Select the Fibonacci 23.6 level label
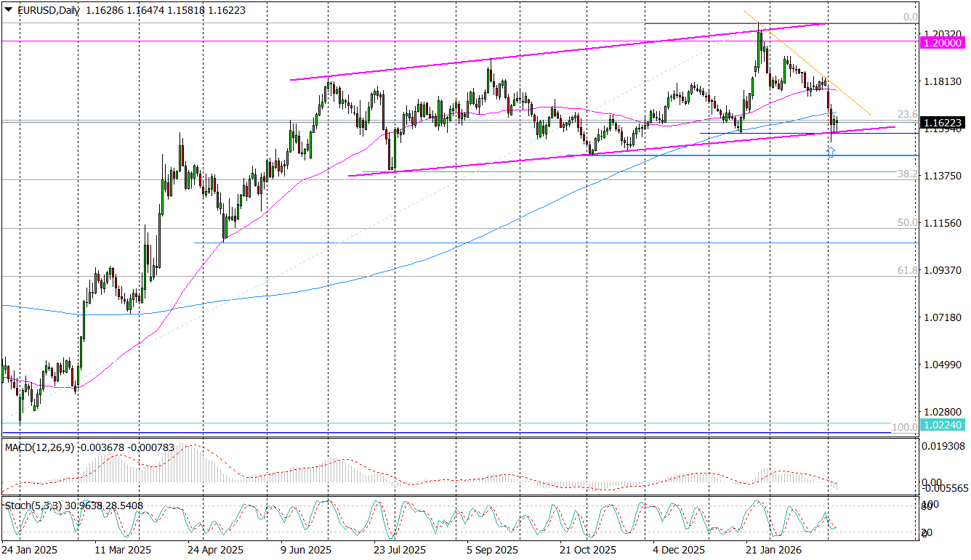Viewport: 971px width, 560px height. [x=906, y=115]
